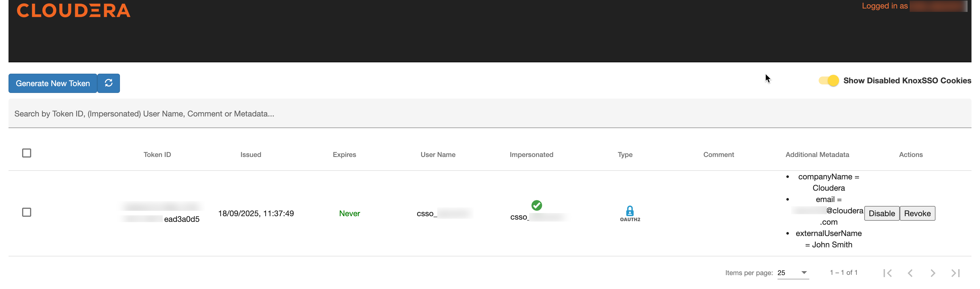
Task: Jump to the last page arrow
Action: pyautogui.click(x=955, y=273)
